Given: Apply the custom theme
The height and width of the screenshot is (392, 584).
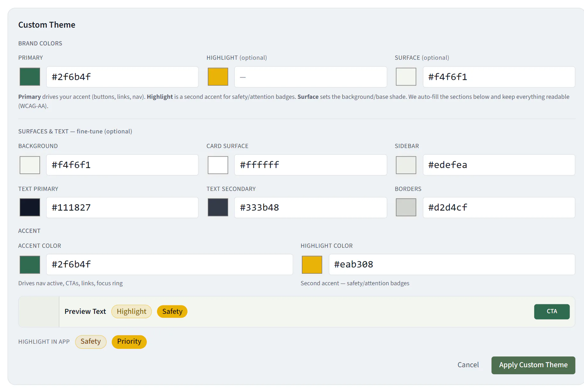Looking at the screenshot, I should tap(533, 365).
